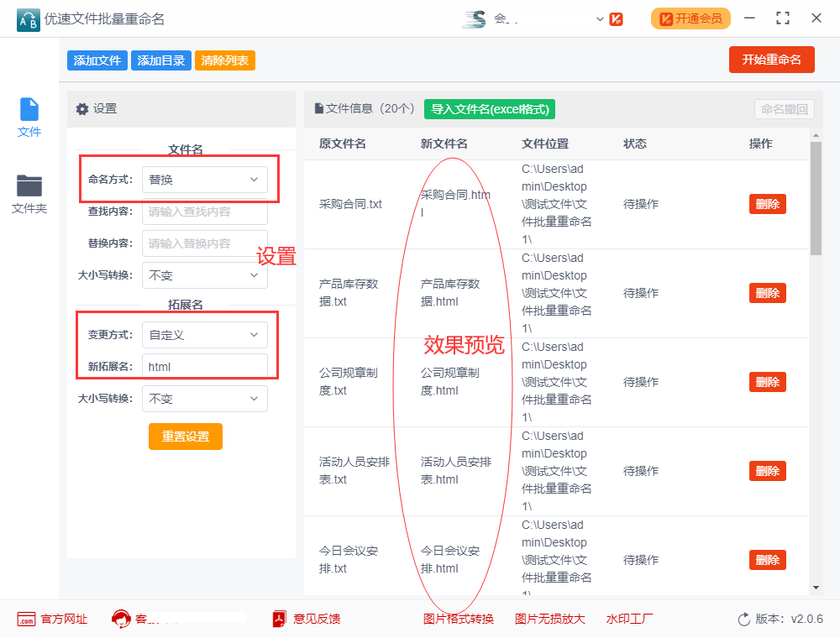
Task: Open the 文件夹 sidebar tab
Action: point(29,194)
